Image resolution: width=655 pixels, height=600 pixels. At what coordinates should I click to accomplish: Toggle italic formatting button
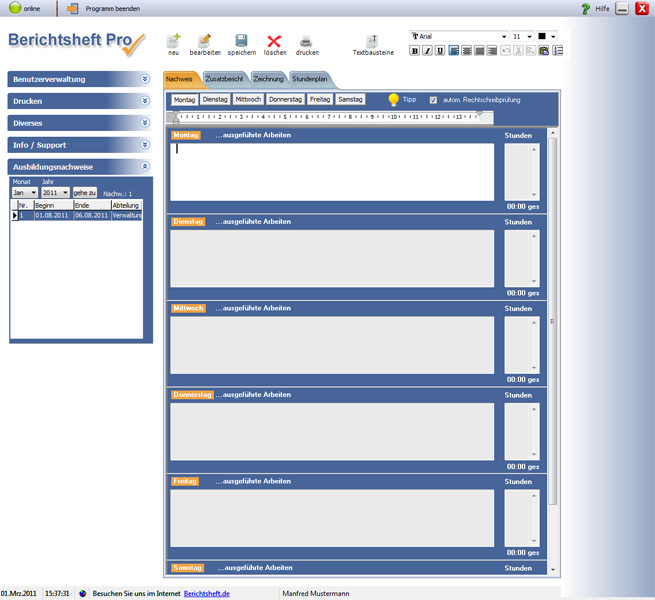pyautogui.click(x=427, y=51)
